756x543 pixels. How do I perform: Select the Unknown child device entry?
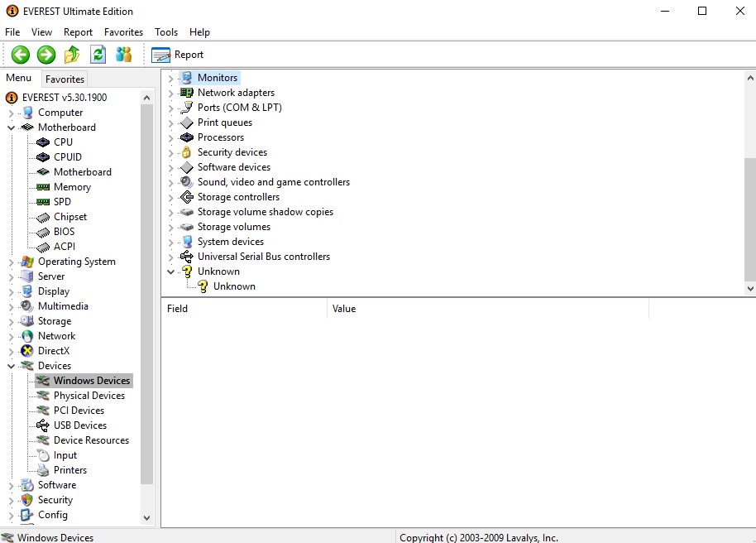click(x=234, y=286)
